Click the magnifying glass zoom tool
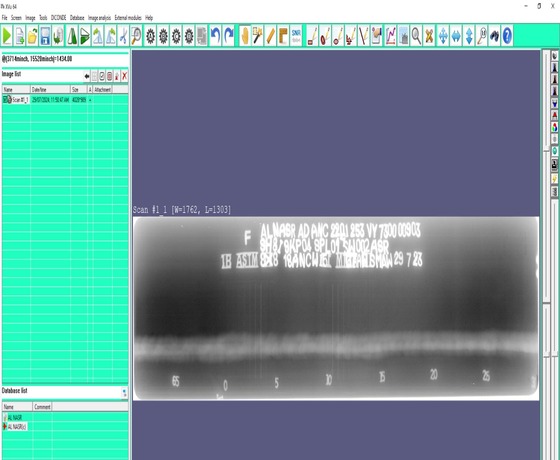This screenshot has height=460, width=560. 416,36
